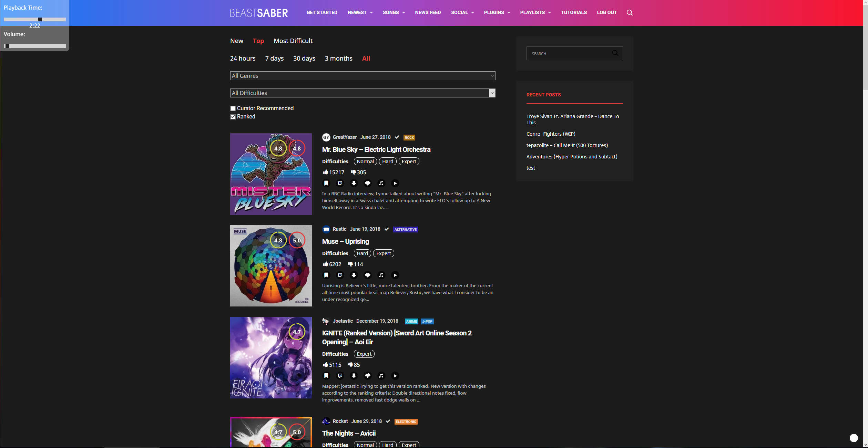The image size is (868, 448).
Task: Bookmark the IGNITE Ranked Version song
Action: click(326, 376)
